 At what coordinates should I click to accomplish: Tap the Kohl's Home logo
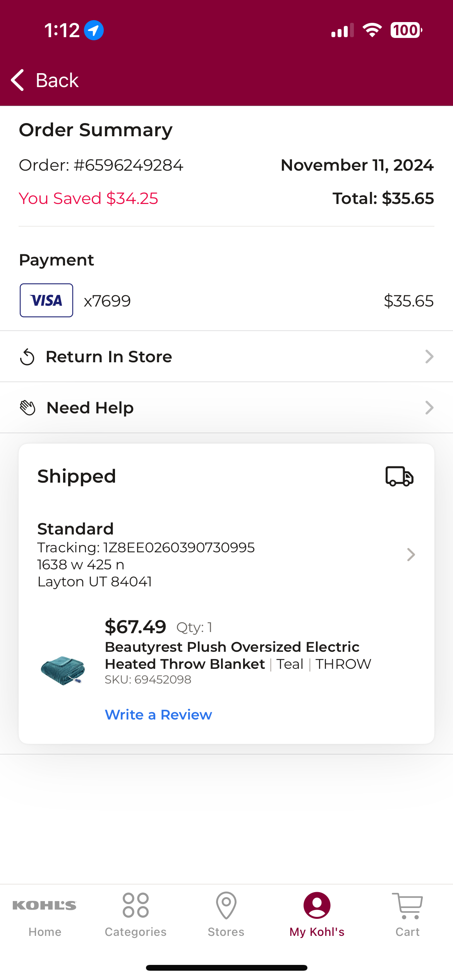[45, 905]
